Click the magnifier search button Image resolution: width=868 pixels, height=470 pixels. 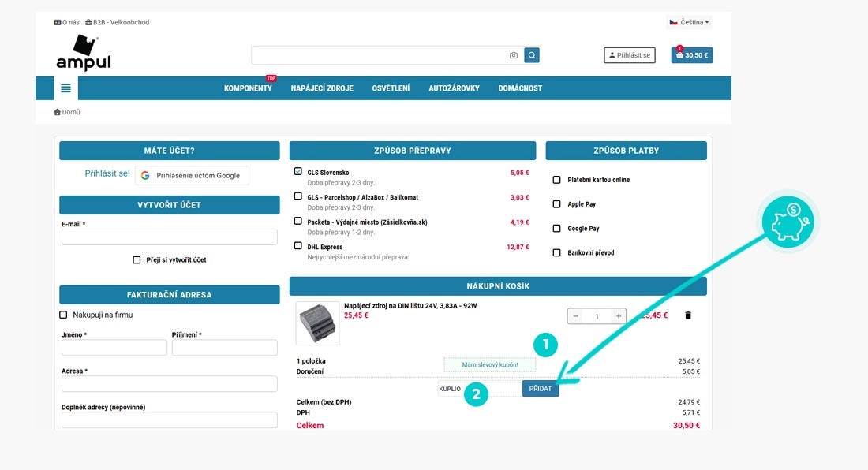click(532, 55)
